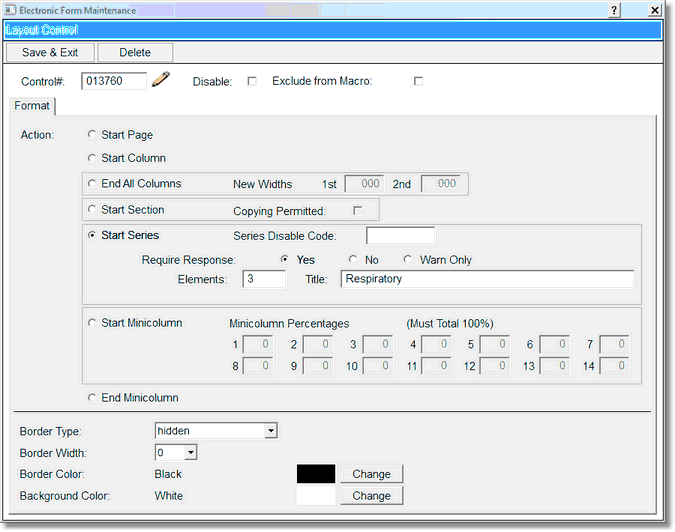Click Minicolumn percentage field 13

tap(555, 366)
